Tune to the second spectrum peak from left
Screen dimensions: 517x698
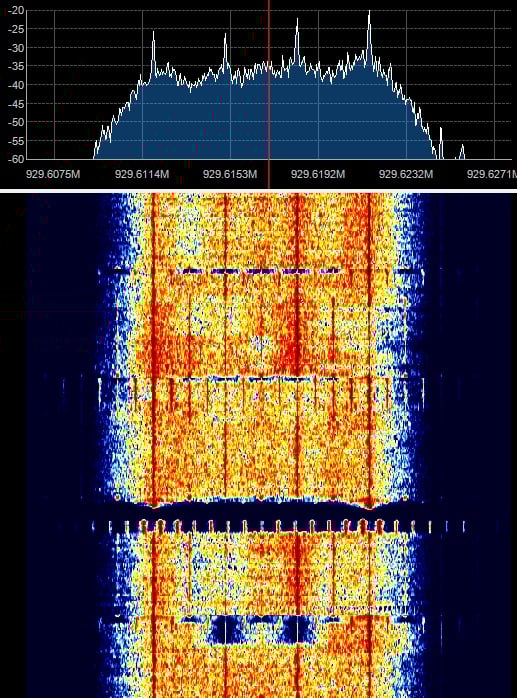[225, 36]
